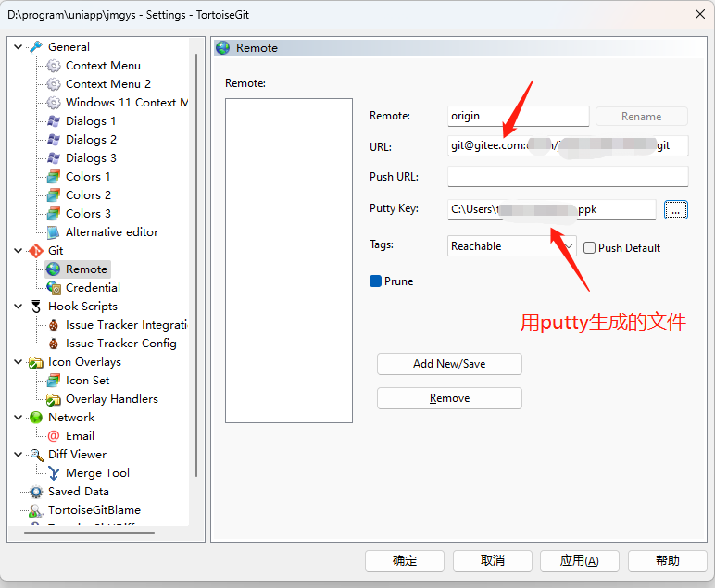Screen dimensions: 715x588
Task: Click the Overlay Handlers folder icon
Action: click(54, 399)
